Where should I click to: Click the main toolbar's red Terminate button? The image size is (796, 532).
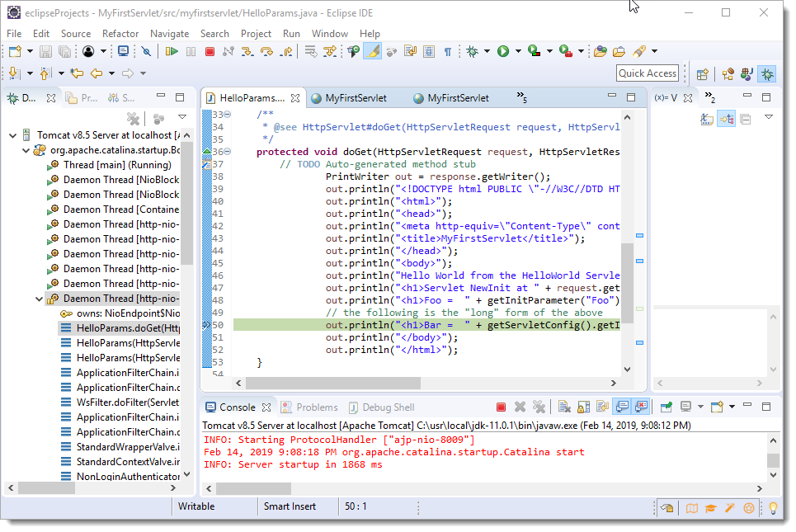[x=210, y=51]
